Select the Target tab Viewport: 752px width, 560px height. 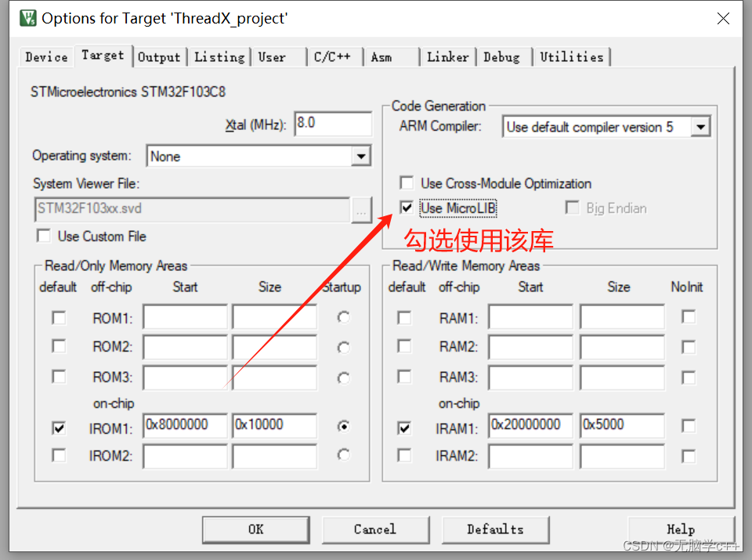[x=103, y=56]
